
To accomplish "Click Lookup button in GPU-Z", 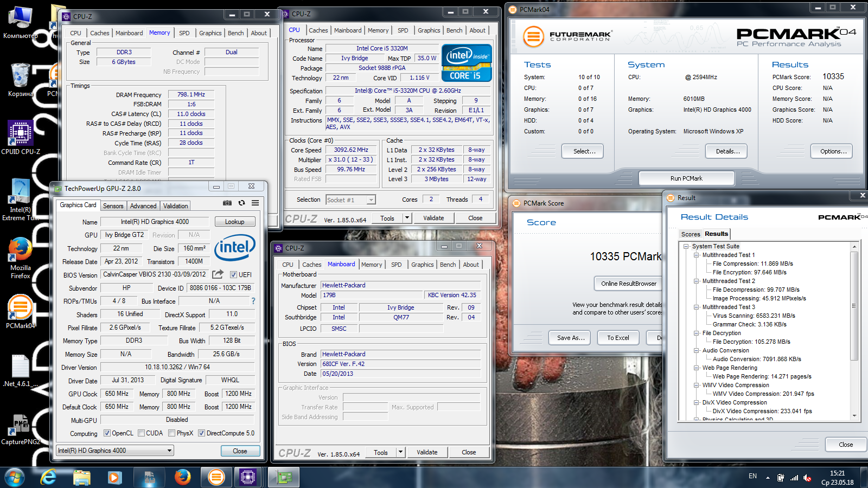I will coord(234,222).
